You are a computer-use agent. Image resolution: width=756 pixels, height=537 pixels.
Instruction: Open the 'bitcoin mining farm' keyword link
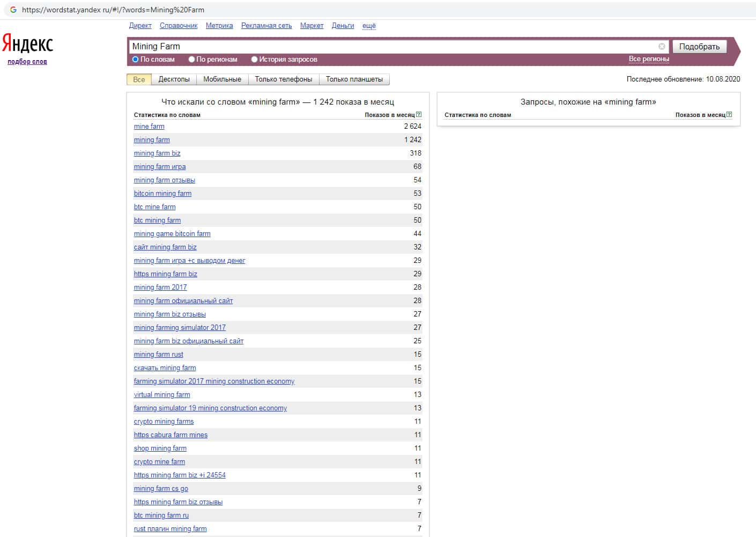[x=162, y=194]
